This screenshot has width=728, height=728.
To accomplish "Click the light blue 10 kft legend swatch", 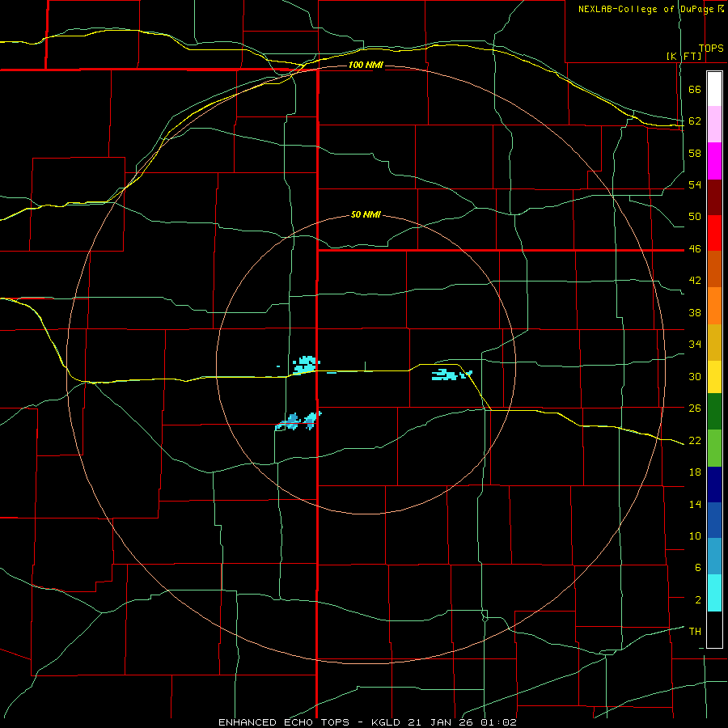I will tap(714, 557).
